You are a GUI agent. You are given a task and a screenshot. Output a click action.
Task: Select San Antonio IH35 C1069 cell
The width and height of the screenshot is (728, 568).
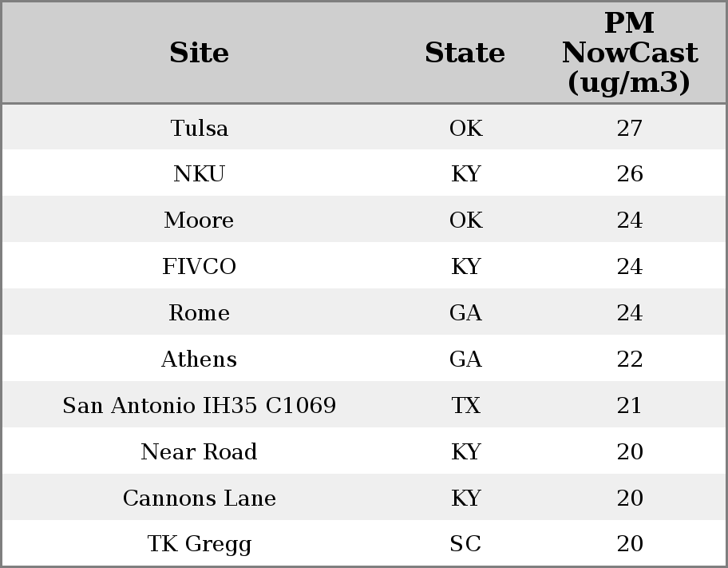[200, 405]
